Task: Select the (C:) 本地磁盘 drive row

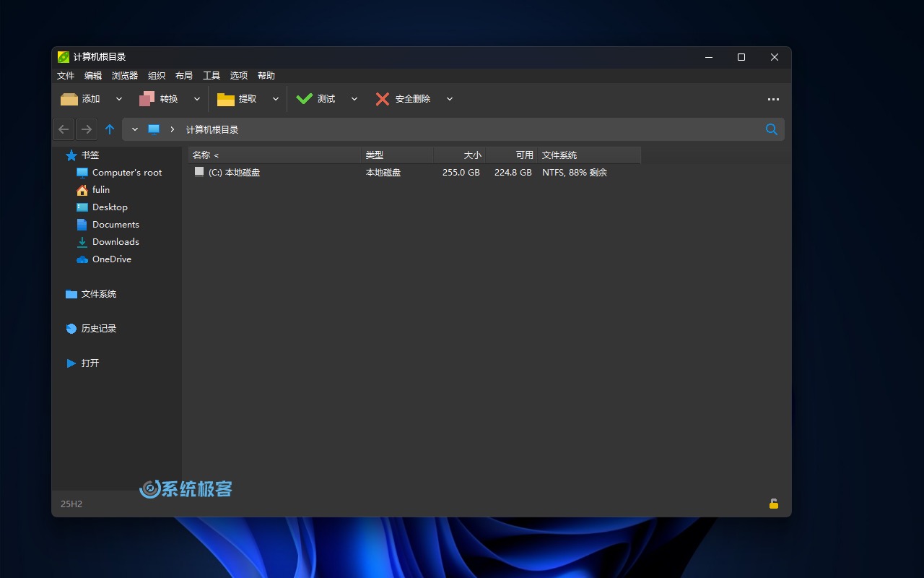Action: [234, 173]
